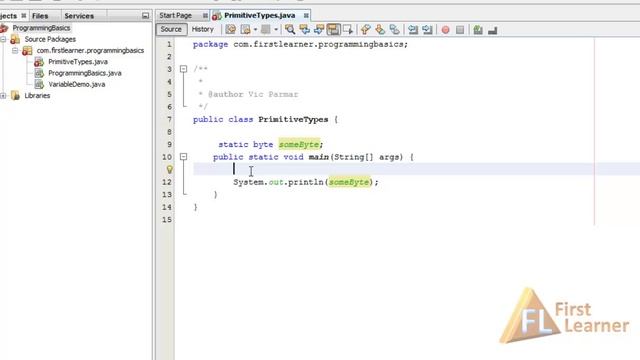Click the PrimitiveTypes class name in code

pyautogui.click(x=293, y=120)
